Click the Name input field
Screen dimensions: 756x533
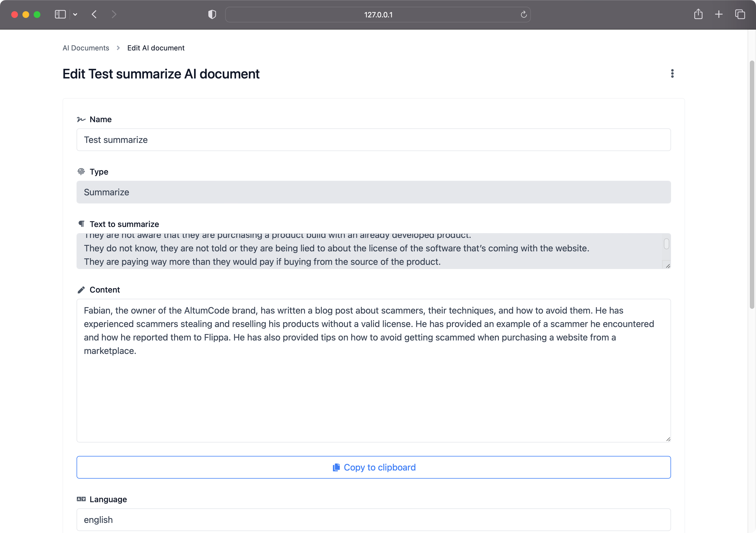374,140
